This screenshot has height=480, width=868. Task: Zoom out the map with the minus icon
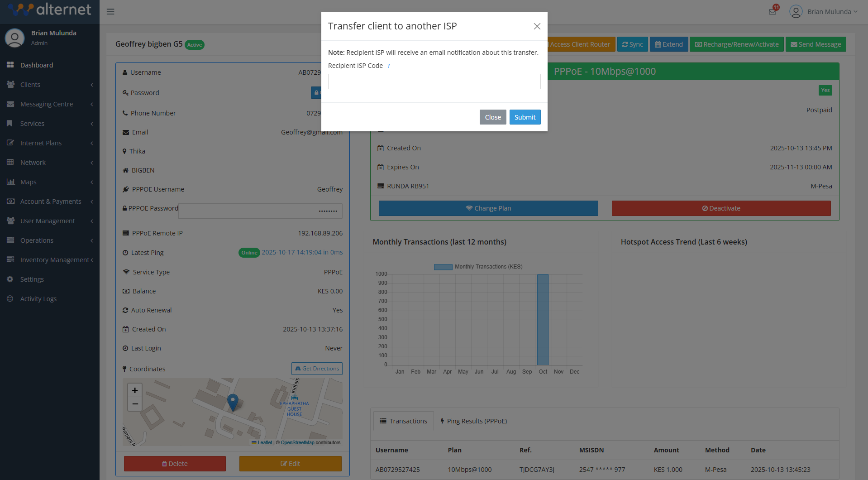click(134, 404)
